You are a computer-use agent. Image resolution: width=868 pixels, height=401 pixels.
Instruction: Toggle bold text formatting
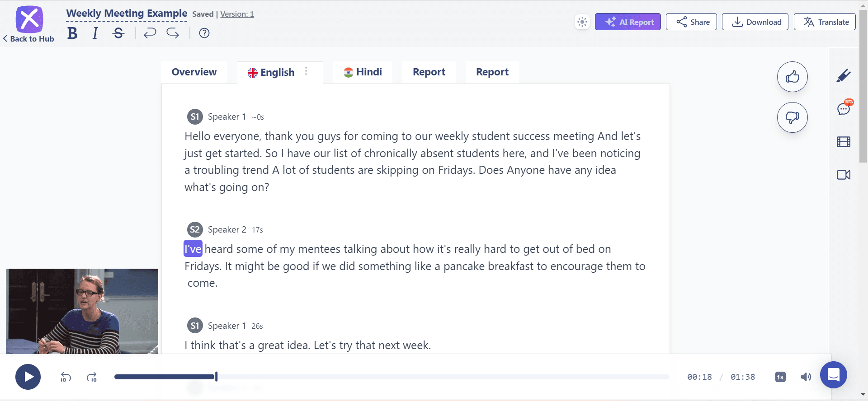click(72, 33)
